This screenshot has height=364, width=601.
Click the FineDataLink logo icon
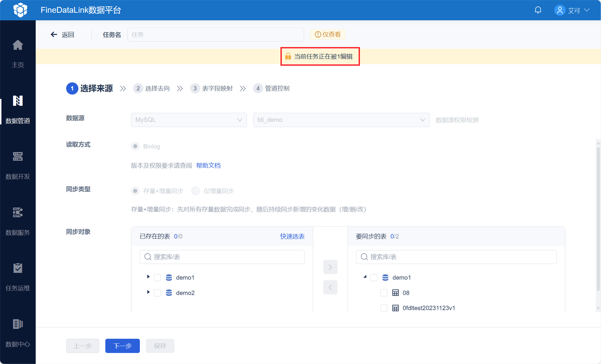pyautogui.click(x=20, y=10)
